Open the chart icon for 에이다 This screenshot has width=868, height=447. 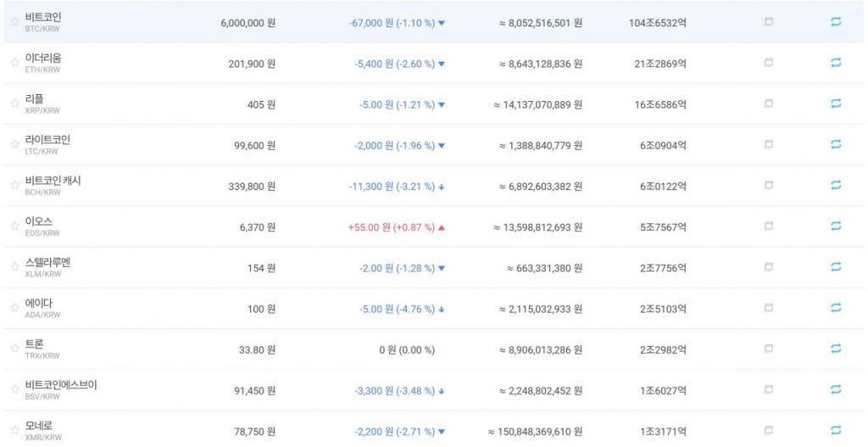768,307
